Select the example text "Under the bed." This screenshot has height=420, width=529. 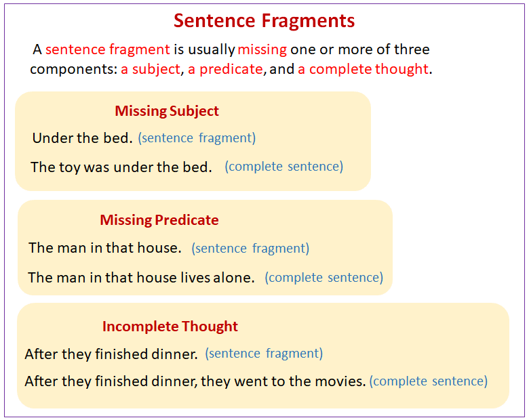click(x=82, y=138)
